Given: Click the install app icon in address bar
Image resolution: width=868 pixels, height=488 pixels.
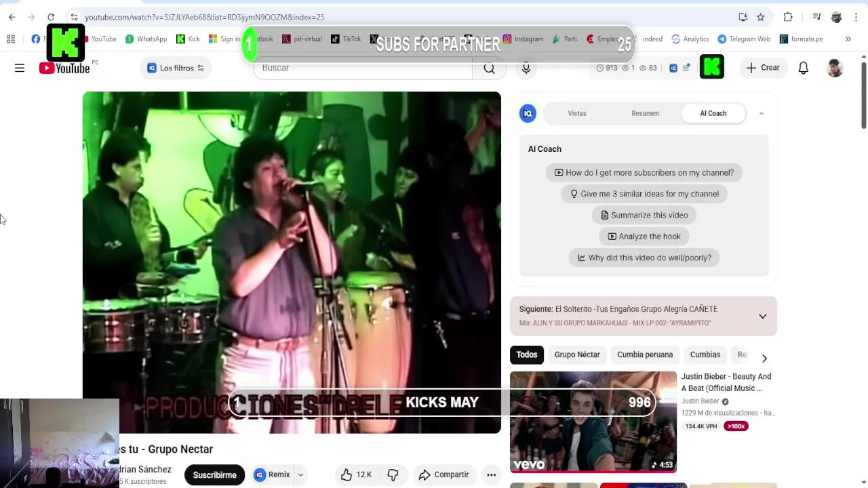Looking at the screenshot, I should (x=743, y=17).
